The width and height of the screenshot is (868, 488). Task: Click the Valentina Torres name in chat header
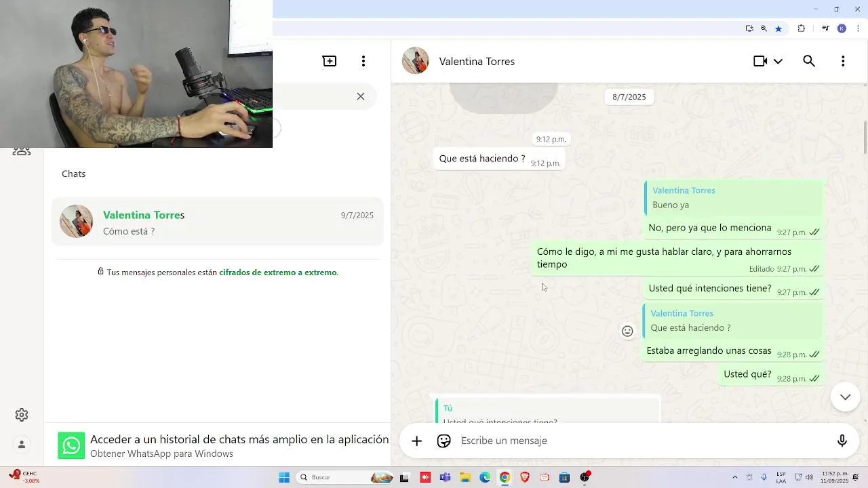[477, 61]
